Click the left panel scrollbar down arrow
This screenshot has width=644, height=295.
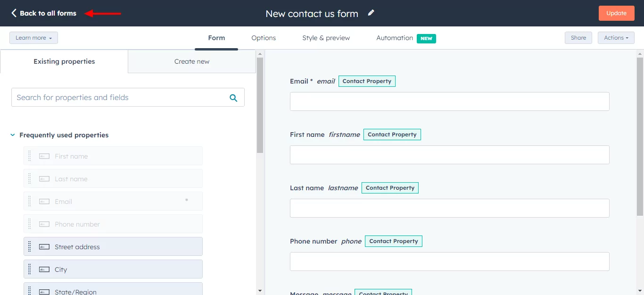[x=260, y=290]
